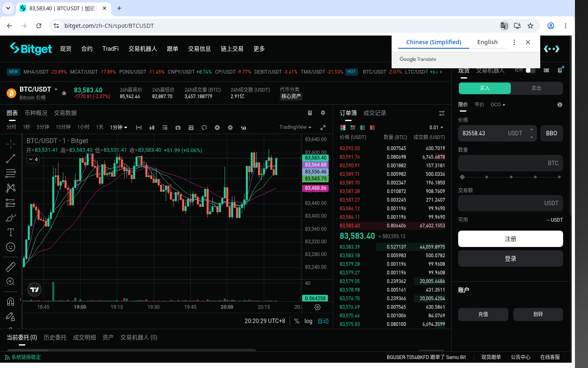Collapse drawing toolbar side arrow

pyautogui.click(x=20, y=299)
